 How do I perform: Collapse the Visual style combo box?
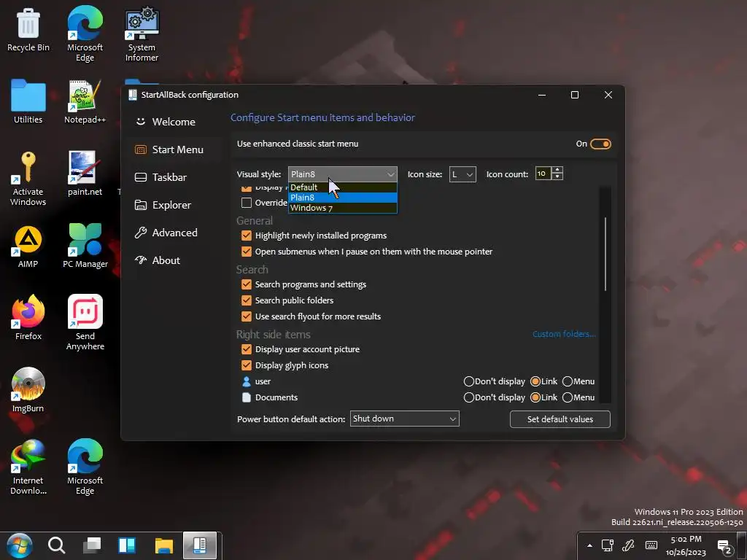tap(343, 174)
